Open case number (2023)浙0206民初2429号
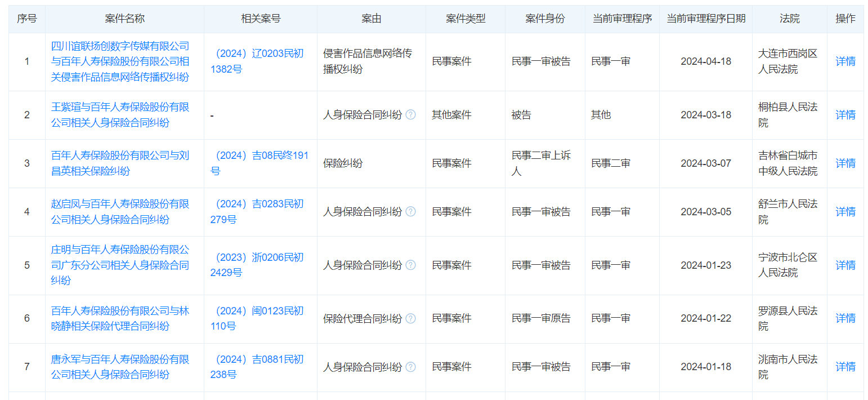Image resolution: width=868 pixels, height=400 pixels. 257,265
